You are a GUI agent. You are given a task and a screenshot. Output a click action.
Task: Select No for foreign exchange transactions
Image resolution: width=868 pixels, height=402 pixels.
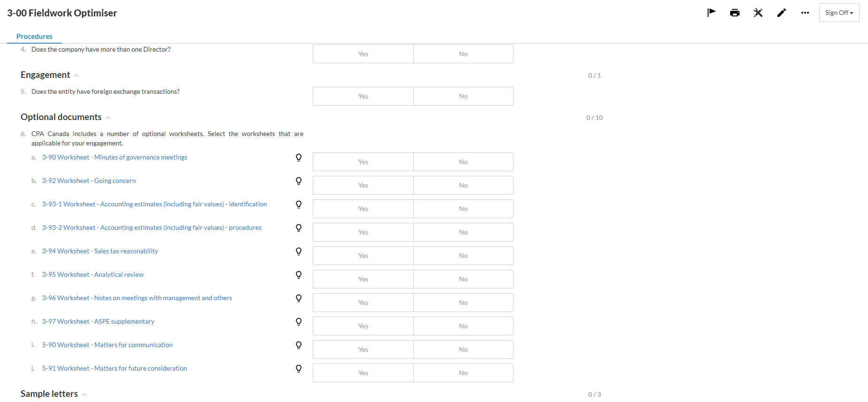(x=463, y=96)
